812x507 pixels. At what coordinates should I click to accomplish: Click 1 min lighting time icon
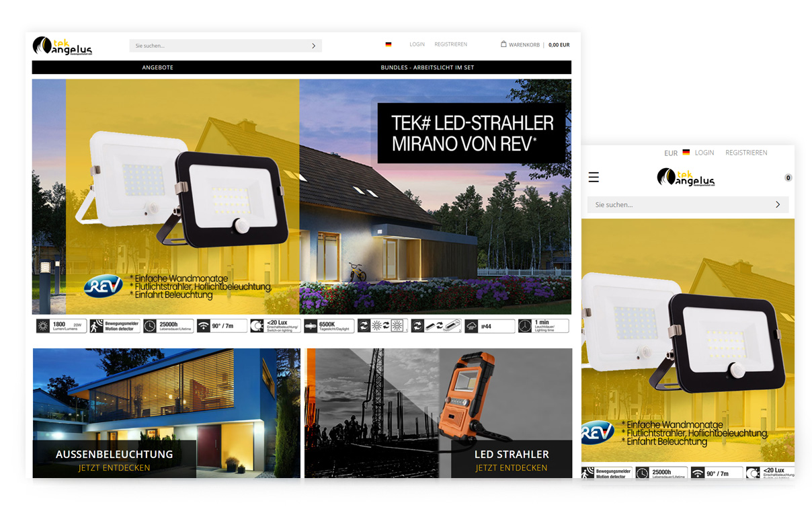pos(543,326)
